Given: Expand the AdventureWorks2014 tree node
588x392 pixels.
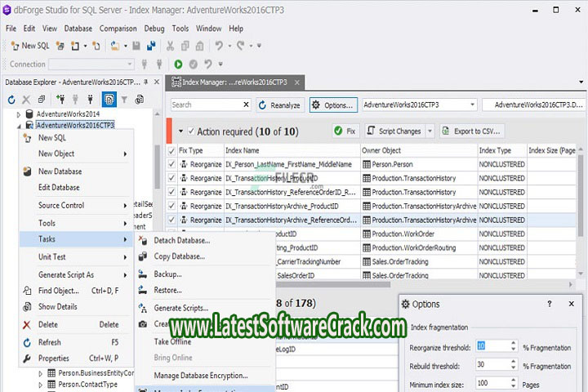Looking at the screenshot, I should click(19, 114).
